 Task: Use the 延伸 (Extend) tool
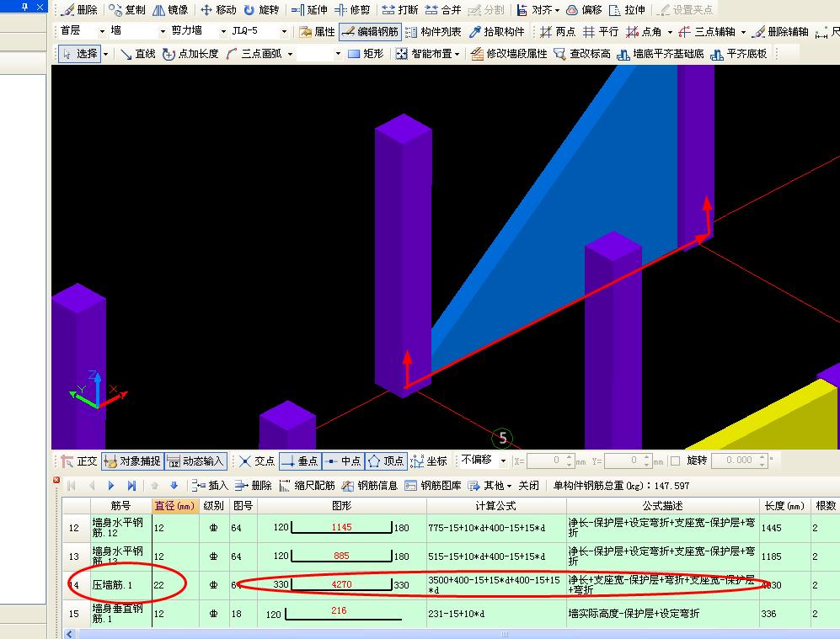coord(310,9)
